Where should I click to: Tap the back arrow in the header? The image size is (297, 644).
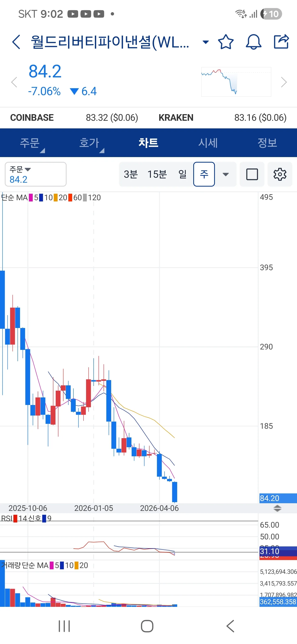click(x=16, y=42)
